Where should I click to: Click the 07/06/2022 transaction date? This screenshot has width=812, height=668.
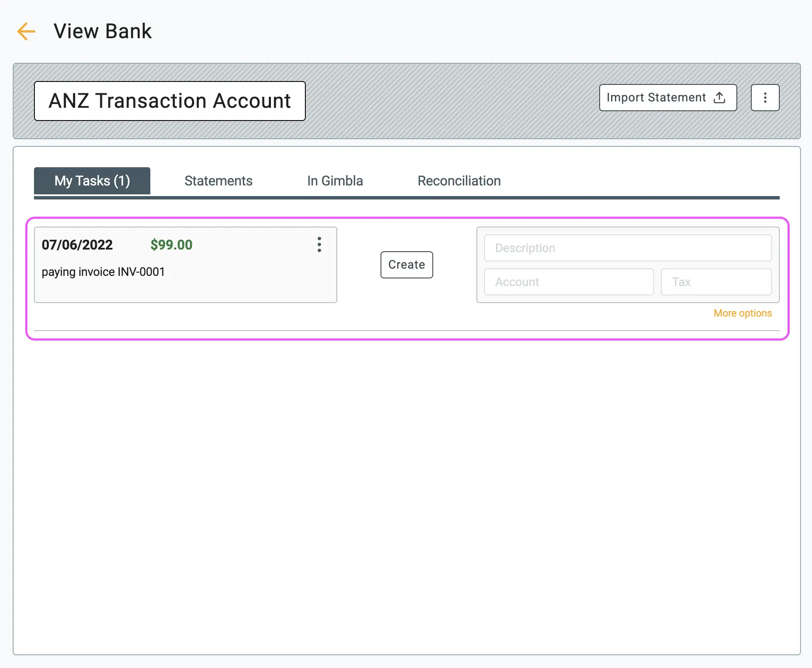(77, 245)
